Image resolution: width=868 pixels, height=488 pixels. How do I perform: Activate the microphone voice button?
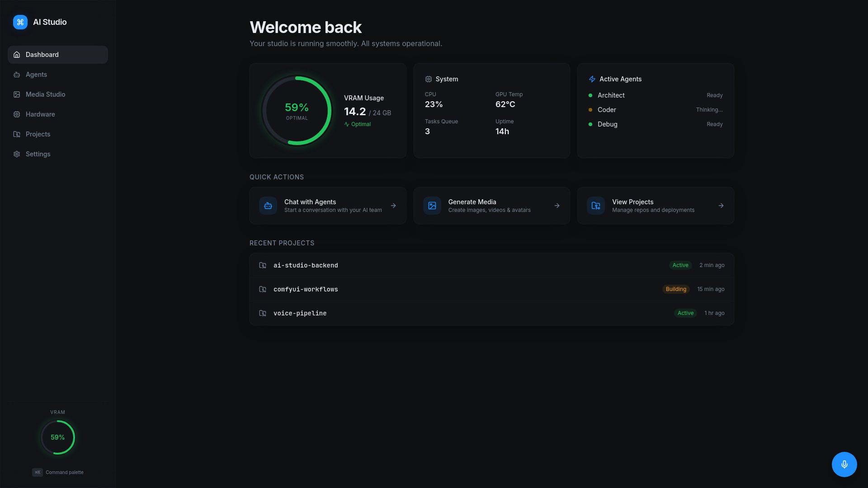[844, 465]
